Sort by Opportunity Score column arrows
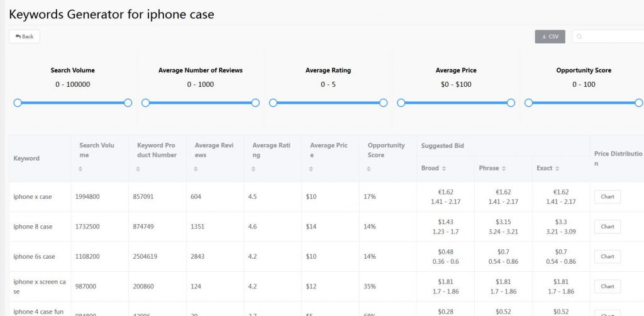Viewport: 644px width, 316px height. click(370, 169)
